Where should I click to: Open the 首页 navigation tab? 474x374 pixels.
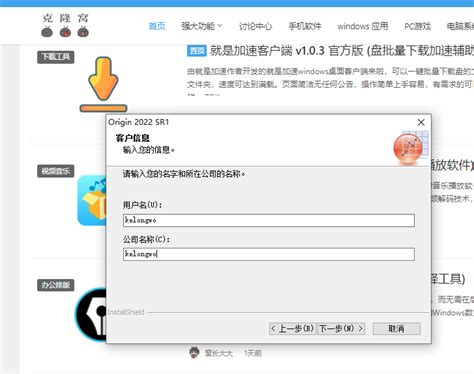[x=157, y=26]
